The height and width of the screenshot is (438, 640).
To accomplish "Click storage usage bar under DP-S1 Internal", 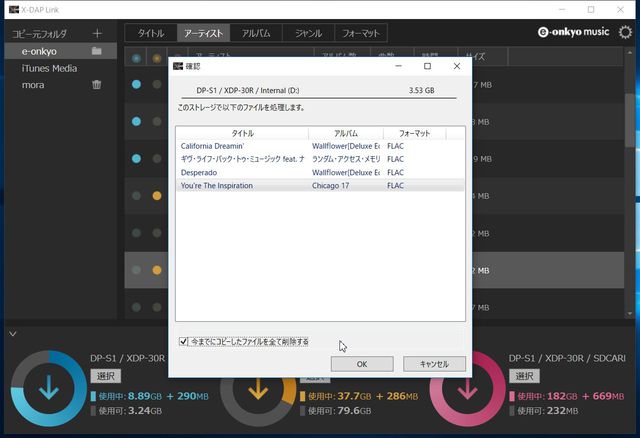I will [319, 98].
